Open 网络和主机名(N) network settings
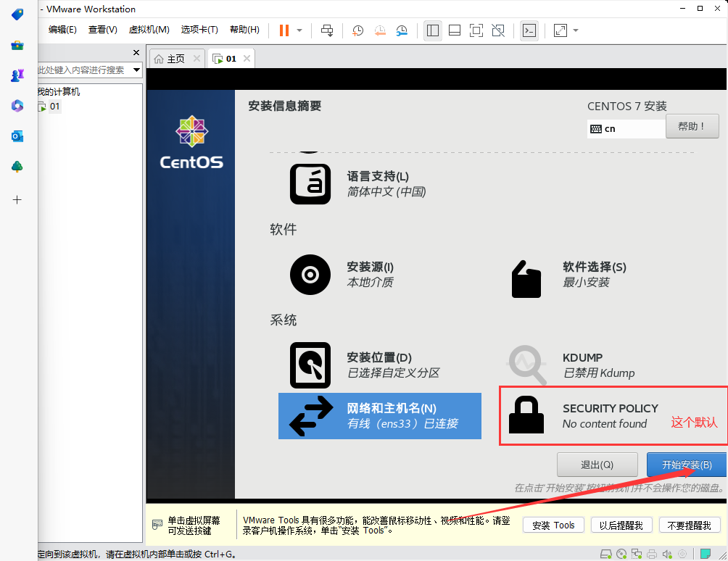The image size is (728, 561). [x=380, y=416]
